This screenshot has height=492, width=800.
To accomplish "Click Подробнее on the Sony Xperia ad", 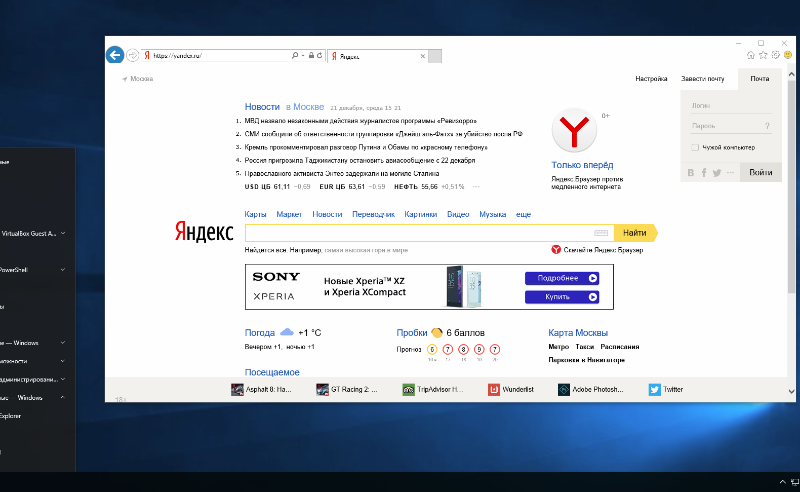I will pos(562,278).
